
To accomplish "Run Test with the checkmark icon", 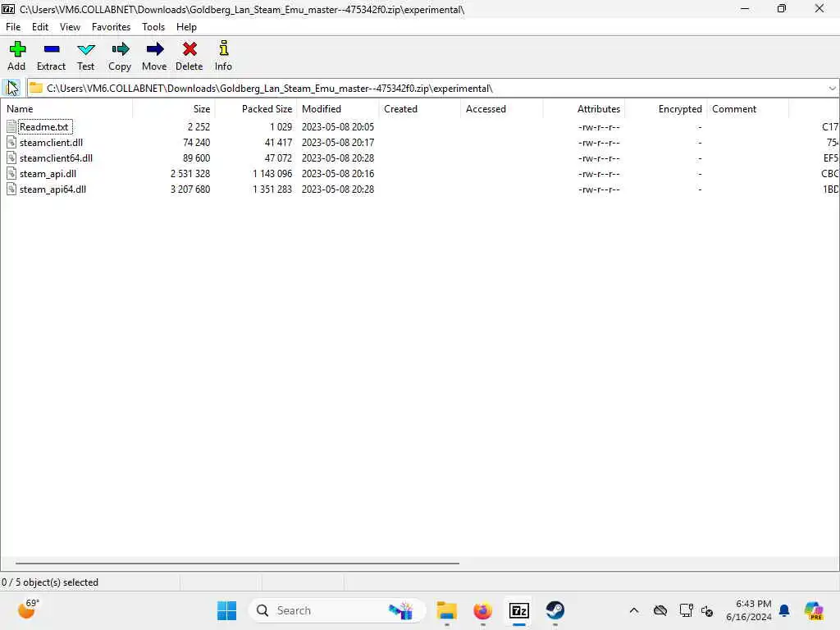I will click(x=85, y=50).
